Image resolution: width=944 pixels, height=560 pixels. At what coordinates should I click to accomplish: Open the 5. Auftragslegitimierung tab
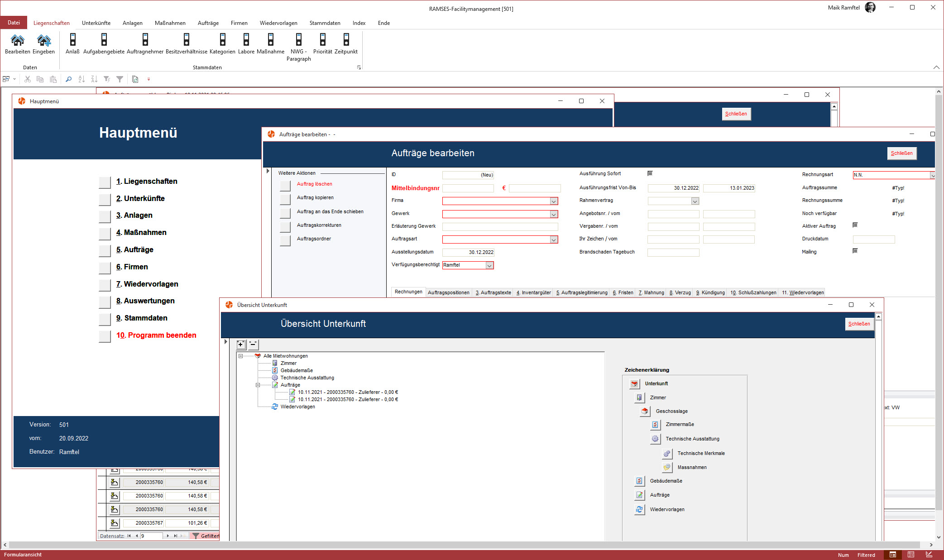[582, 292]
